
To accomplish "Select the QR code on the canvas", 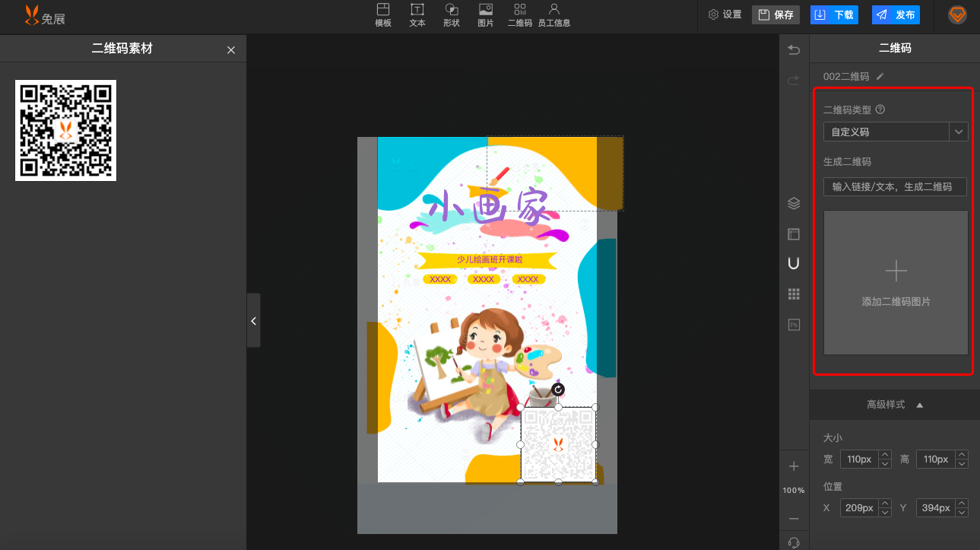I will click(x=558, y=444).
